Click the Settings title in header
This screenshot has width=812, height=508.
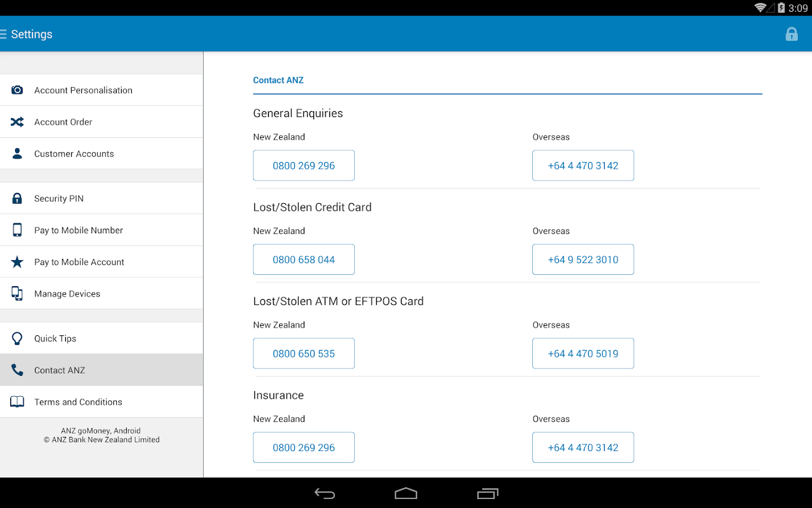coord(32,34)
